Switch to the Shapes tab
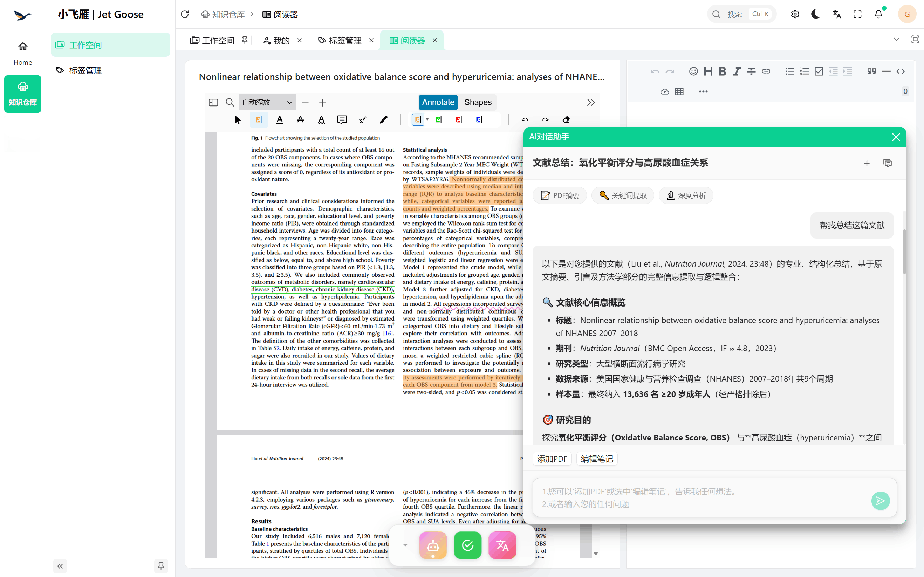The width and height of the screenshot is (924, 577). [x=478, y=102]
